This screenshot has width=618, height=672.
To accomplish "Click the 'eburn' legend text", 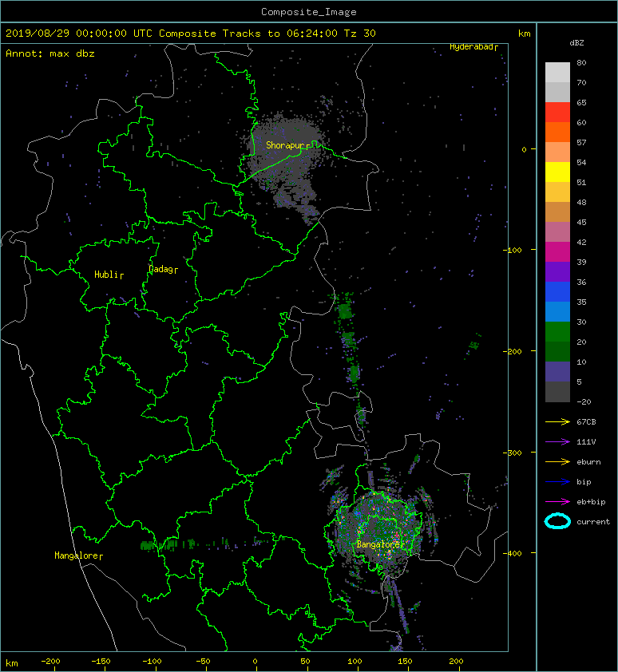I will click(588, 462).
